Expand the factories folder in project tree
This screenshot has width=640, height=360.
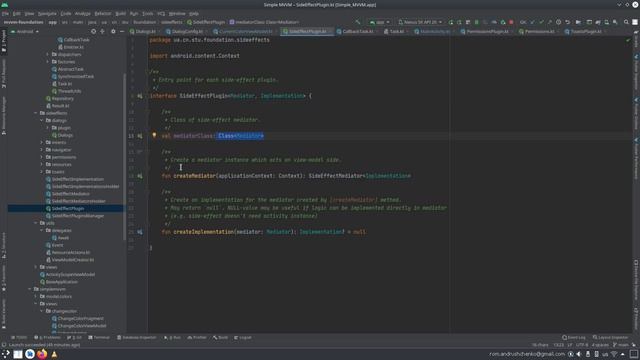click(47, 62)
